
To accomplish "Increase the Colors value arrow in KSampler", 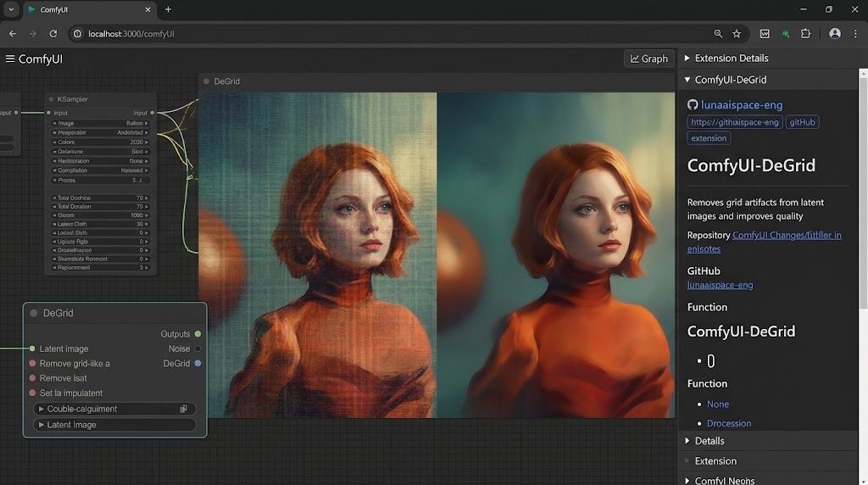I will point(146,142).
